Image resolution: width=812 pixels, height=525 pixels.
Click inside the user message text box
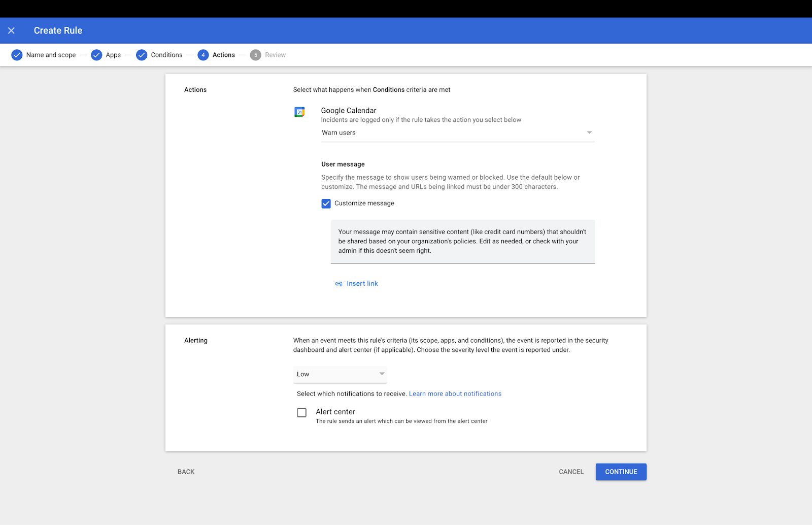tap(462, 241)
